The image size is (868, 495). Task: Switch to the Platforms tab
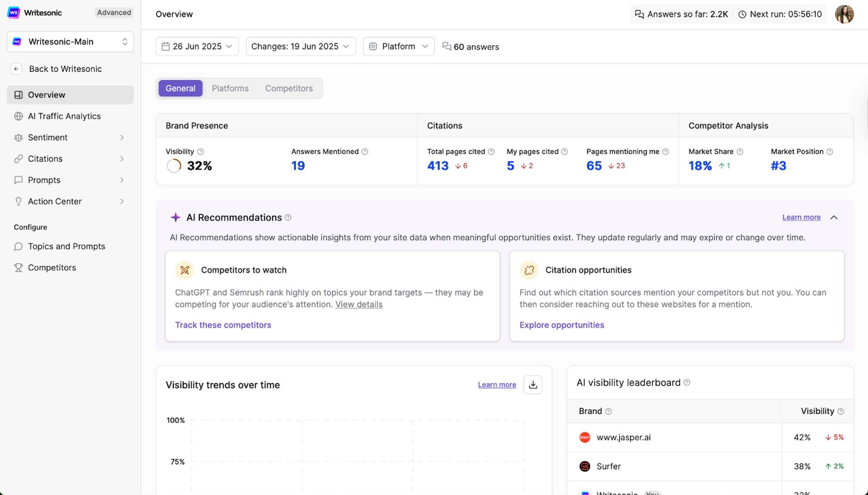(x=230, y=88)
